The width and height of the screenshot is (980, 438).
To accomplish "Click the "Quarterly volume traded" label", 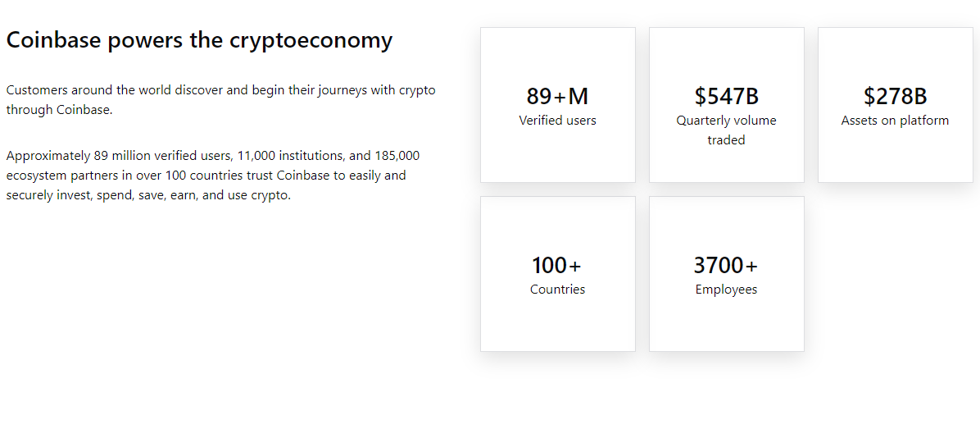I will 726,130.
